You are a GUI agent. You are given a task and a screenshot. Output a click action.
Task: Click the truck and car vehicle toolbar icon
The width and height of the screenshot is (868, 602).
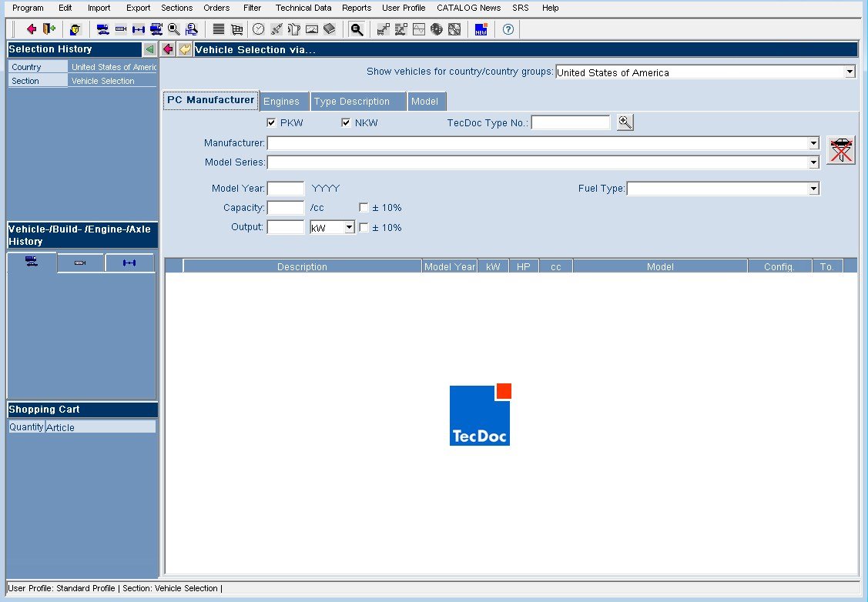(102, 29)
